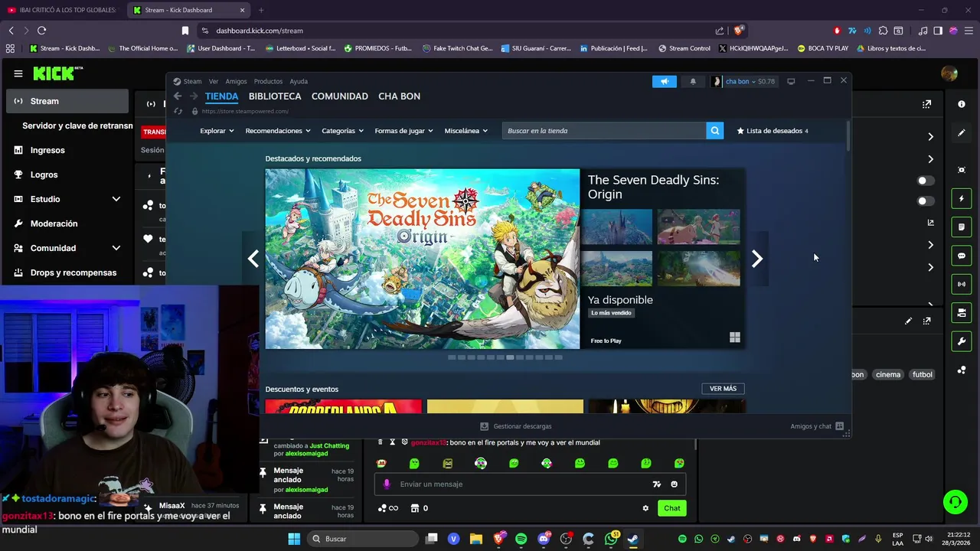Image resolution: width=980 pixels, height=551 pixels.
Task: Click the video camera icon in Kick toolbar
Action: pos(962,312)
